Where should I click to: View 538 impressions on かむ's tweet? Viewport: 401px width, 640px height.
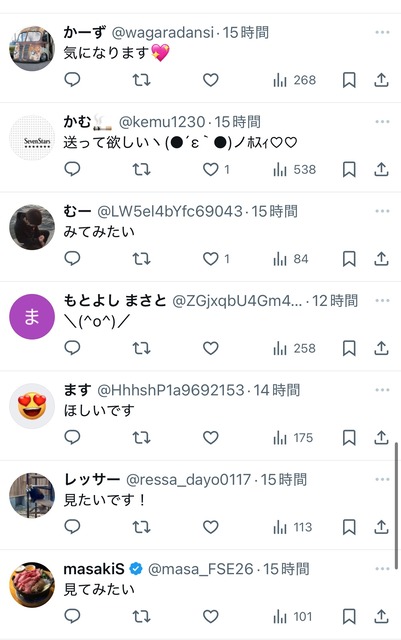(294, 169)
